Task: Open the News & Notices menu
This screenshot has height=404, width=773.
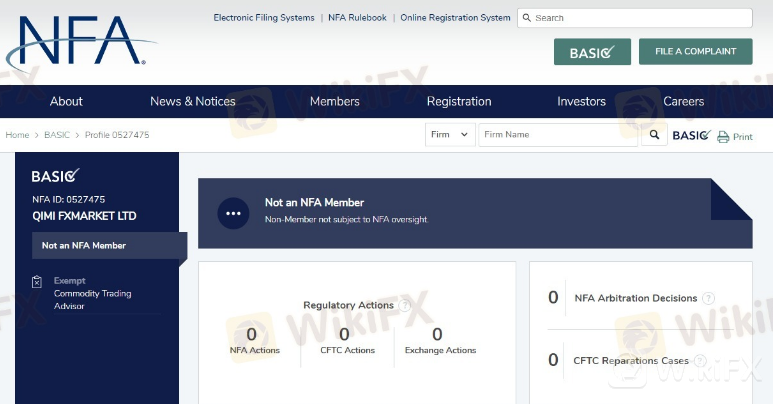Action: 193,101
